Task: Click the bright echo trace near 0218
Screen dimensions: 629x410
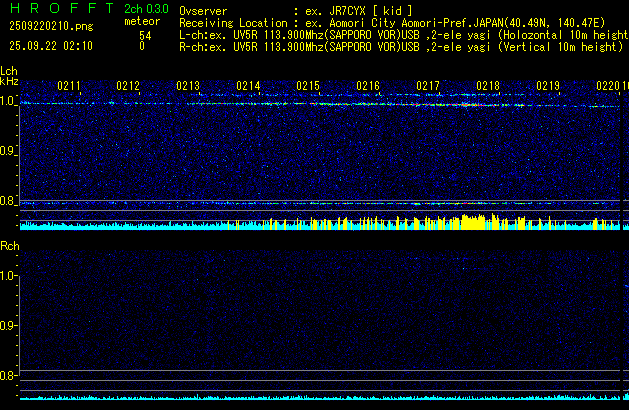Action: coord(470,101)
